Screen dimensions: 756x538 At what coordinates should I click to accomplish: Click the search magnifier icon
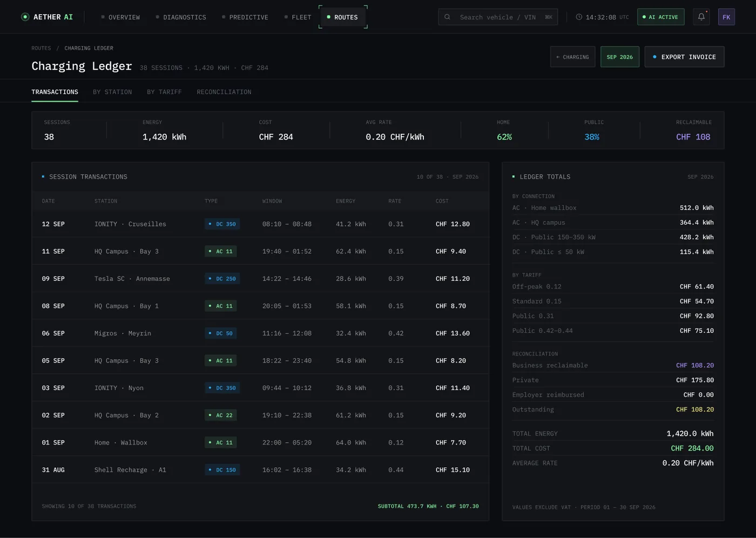447,17
